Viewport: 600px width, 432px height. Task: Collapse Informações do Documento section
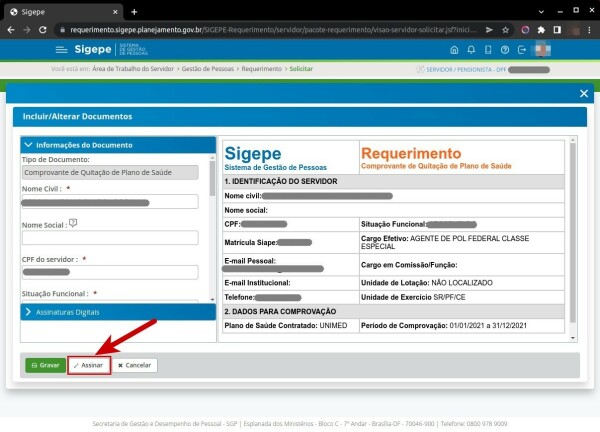(118, 145)
